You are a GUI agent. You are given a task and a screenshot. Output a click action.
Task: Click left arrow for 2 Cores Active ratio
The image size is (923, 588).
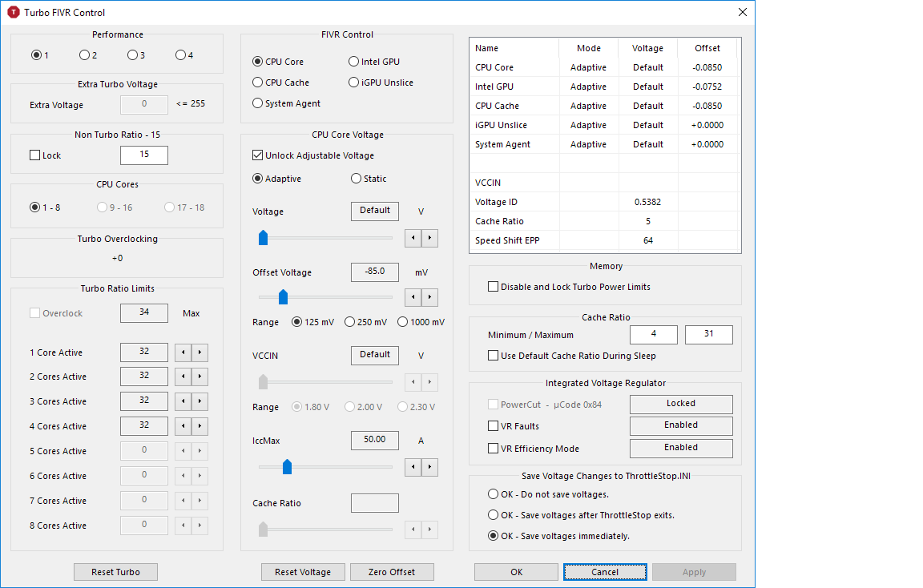(x=183, y=377)
